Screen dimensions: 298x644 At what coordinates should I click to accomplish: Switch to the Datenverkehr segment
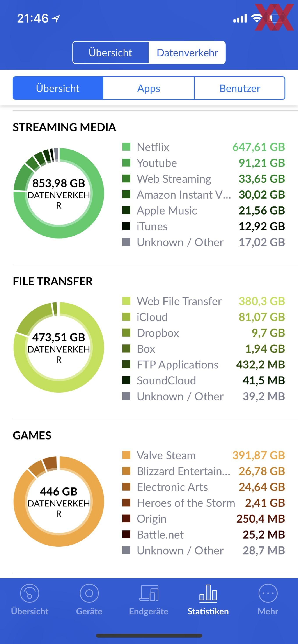(x=187, y=52)
